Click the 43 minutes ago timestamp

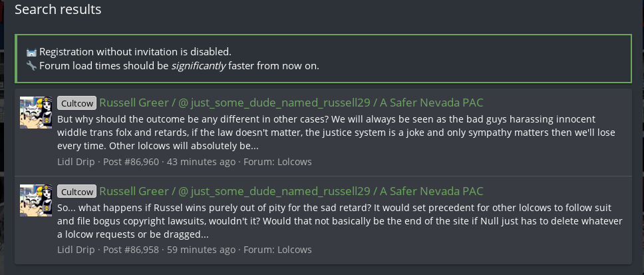coord(201,162)
